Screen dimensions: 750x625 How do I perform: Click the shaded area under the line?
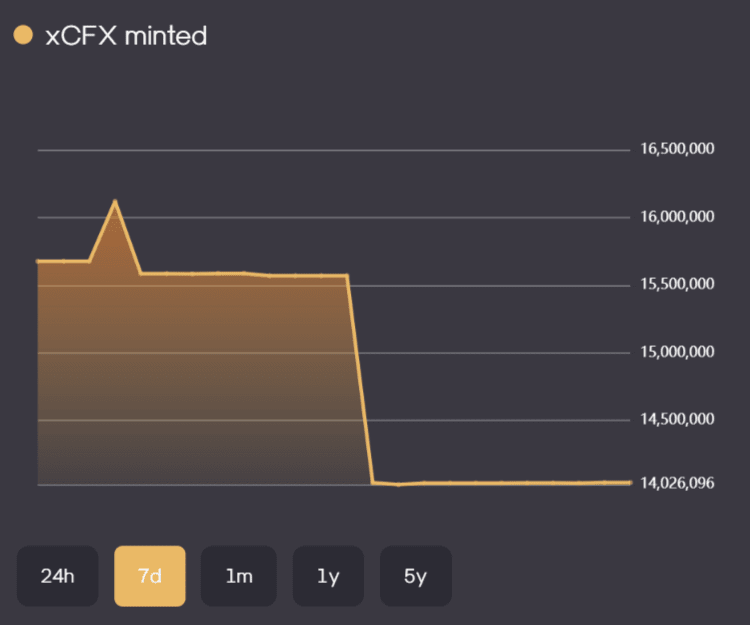[x=200, y=380]
